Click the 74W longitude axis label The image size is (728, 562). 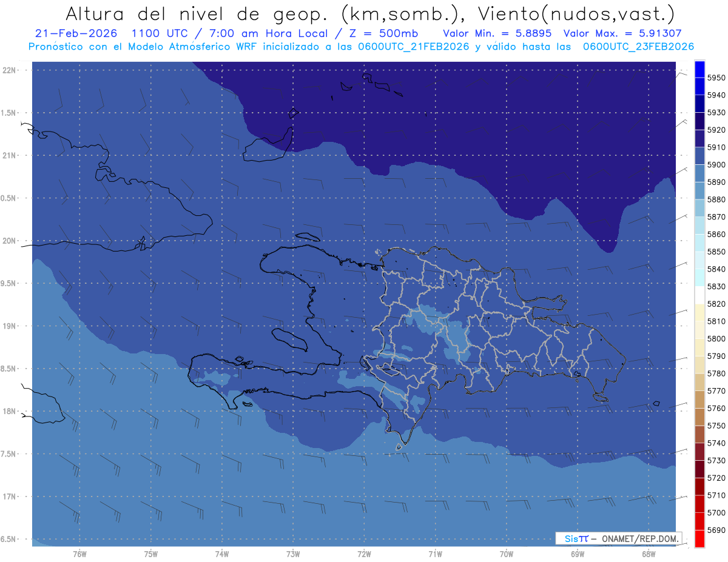point(222,554)
